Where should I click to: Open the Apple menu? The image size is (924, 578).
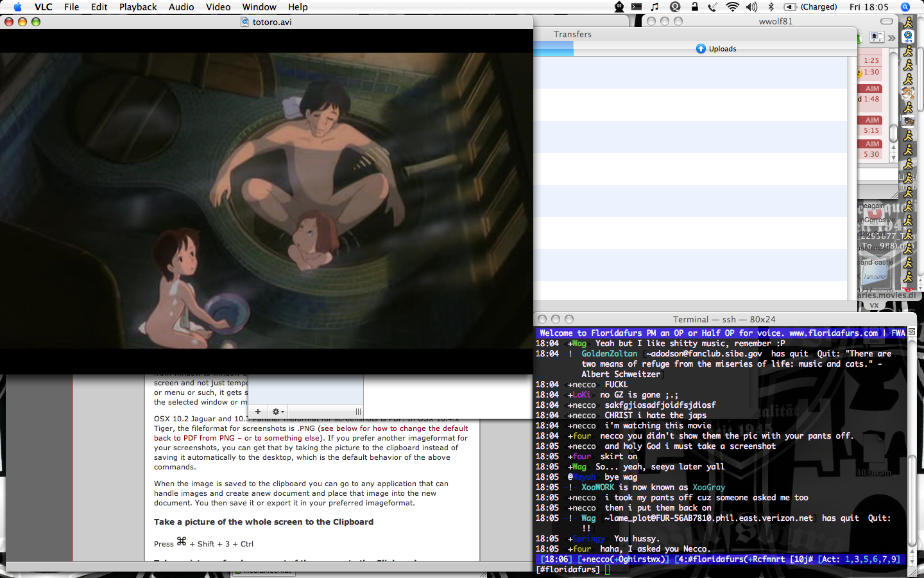(x=17, y=7)
